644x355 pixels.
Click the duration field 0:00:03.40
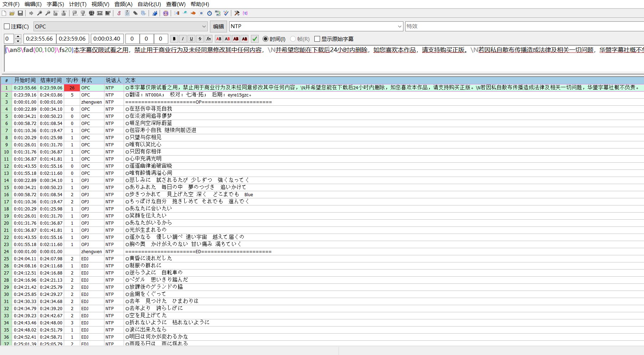(107, 39)
